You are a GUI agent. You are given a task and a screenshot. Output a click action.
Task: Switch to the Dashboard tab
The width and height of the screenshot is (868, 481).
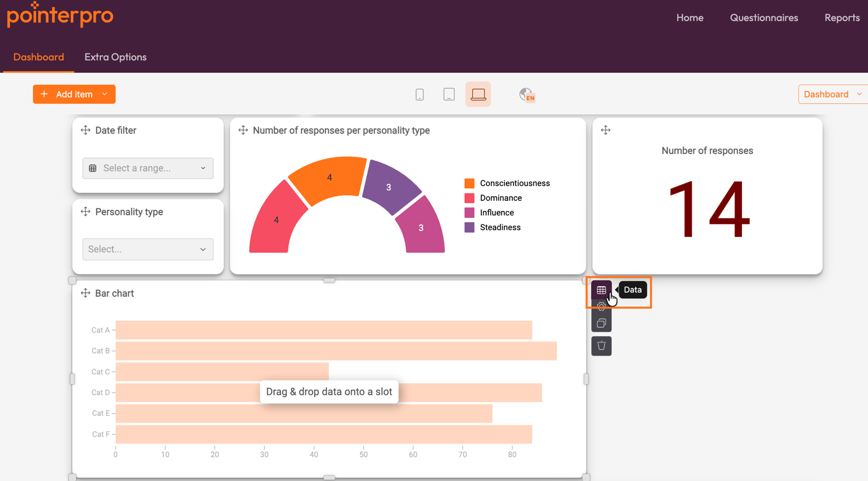pos(38,57)
